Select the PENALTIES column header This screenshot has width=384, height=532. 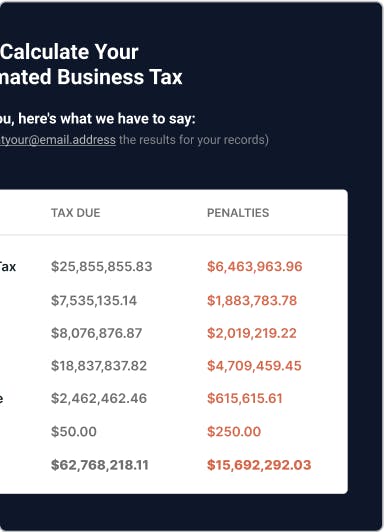[x=238, y=213]
